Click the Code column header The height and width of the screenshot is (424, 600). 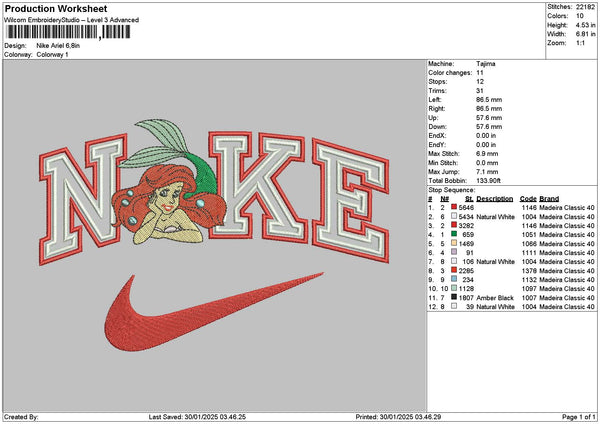click(528, 199)
